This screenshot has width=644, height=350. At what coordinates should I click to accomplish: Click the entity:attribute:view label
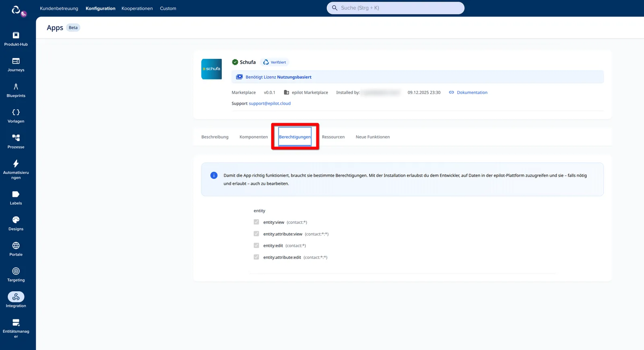tap(283, 234)
